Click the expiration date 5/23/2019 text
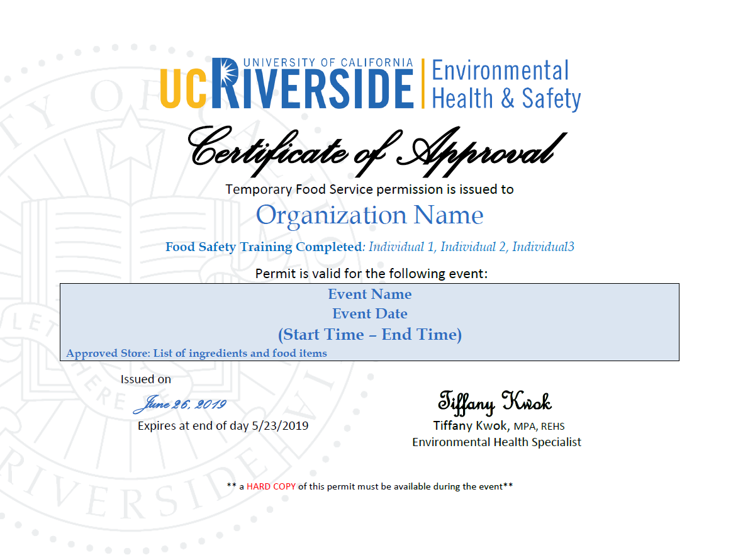The width and height of the screenshot is (738, 560). tap(280, 426)
